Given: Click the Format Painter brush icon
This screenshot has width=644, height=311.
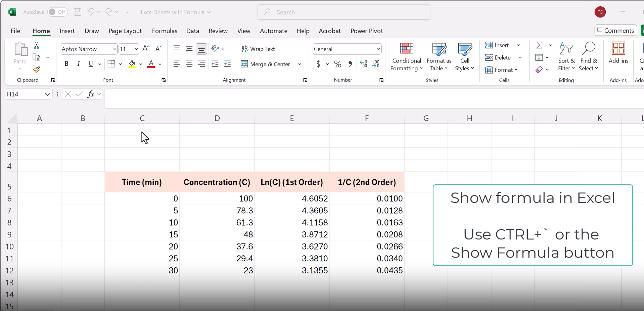Looking at the screenshot, I should [x=37, y=70].
